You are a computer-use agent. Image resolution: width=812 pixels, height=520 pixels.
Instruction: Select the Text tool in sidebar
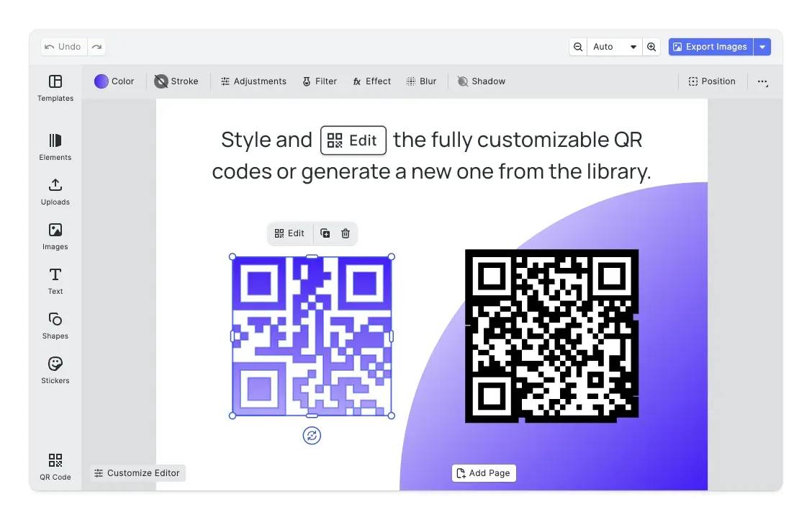pyautogui.click(x=55, y=281)
